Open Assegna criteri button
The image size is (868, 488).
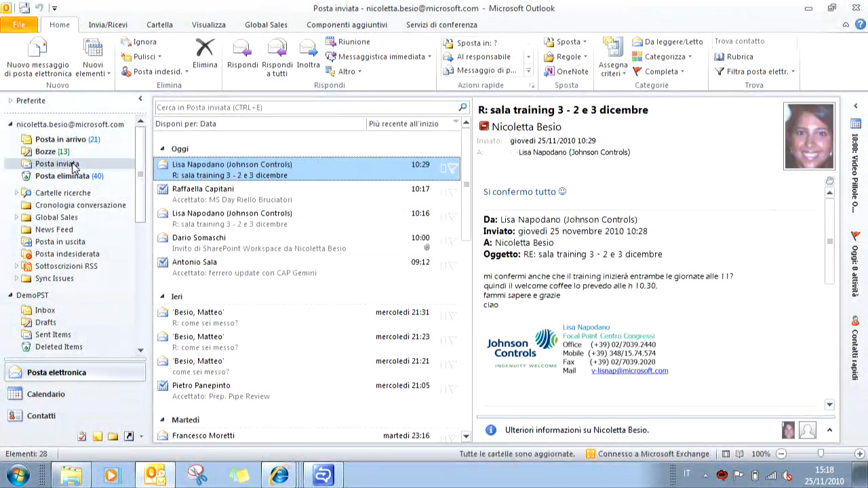tap(613, 58)
